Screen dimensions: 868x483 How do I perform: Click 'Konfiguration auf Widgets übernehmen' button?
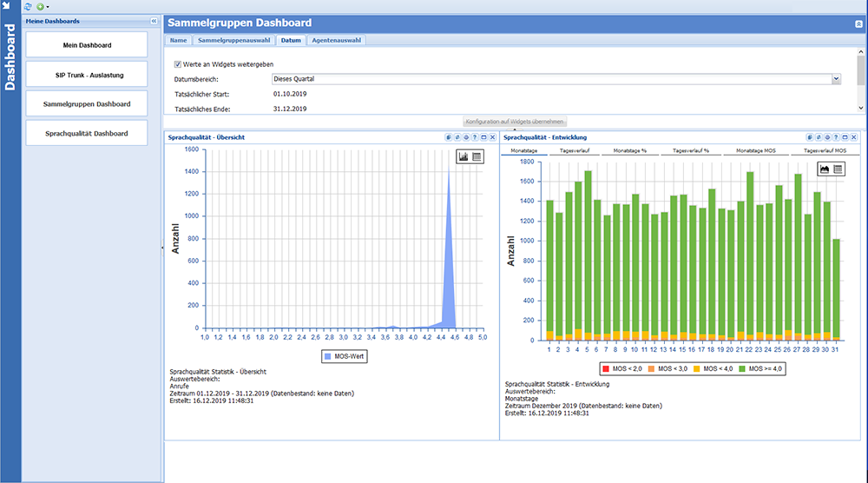pyautogui.click(x=515, y=122)
